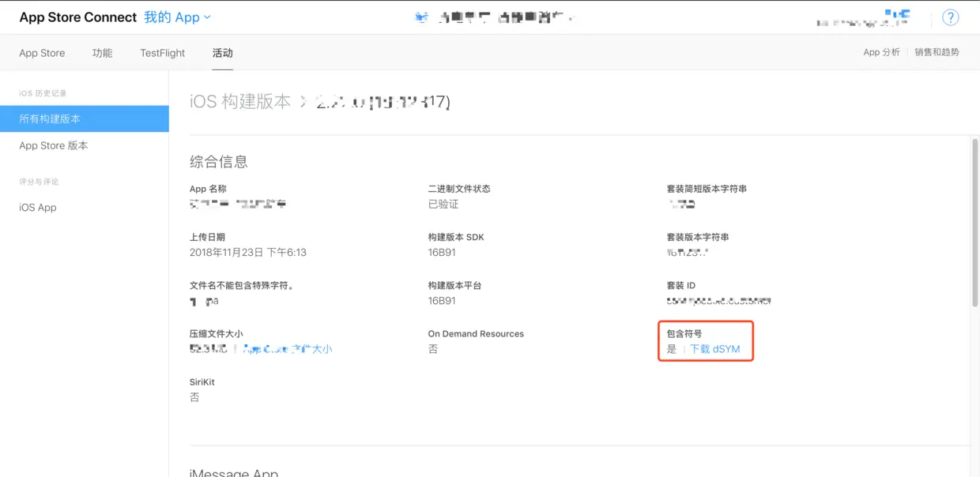Click the 16B91 value under 构建版本 SDK

coord(442,253)
